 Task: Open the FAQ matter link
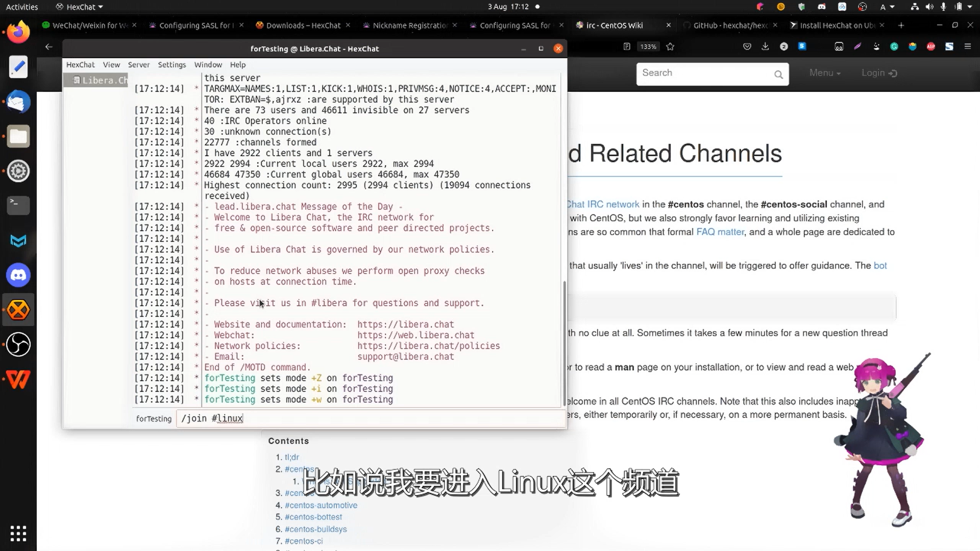pyautogui.click(x=720, y=232)
